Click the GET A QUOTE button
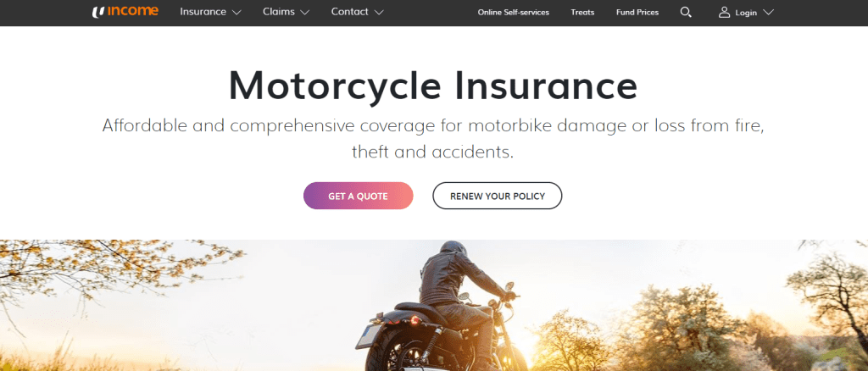Screen dimensions: 868x371 [359, 196]
